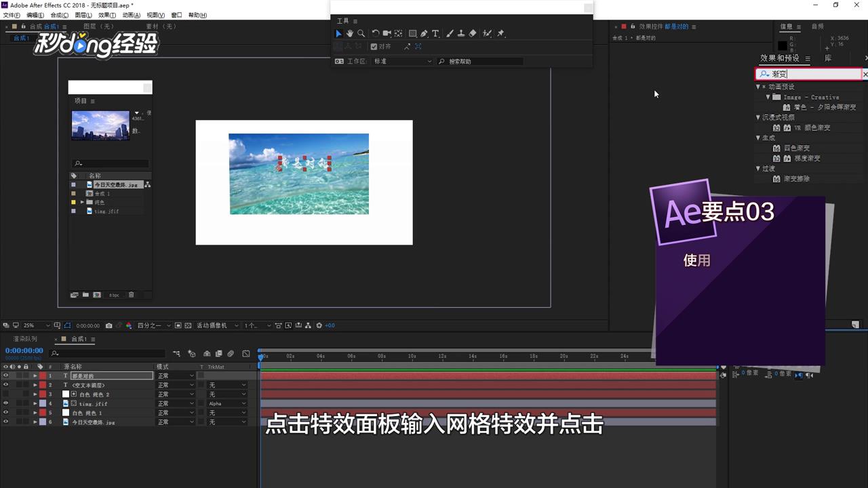Select the Hand tool
This screenshot has width=868, height=488.
click(350, 33)
